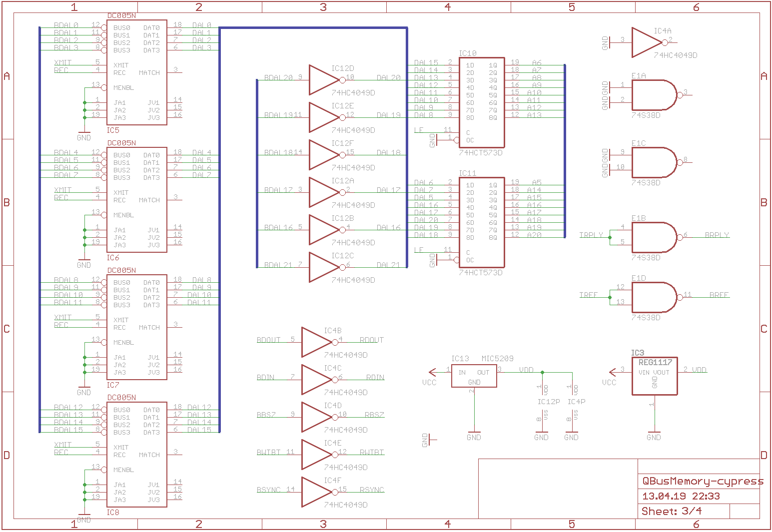The height and width of the screenshot is (532, 772).
Task: Click the "TRPLY" net label
Action: pyautogui.click(x=591, y=235)
